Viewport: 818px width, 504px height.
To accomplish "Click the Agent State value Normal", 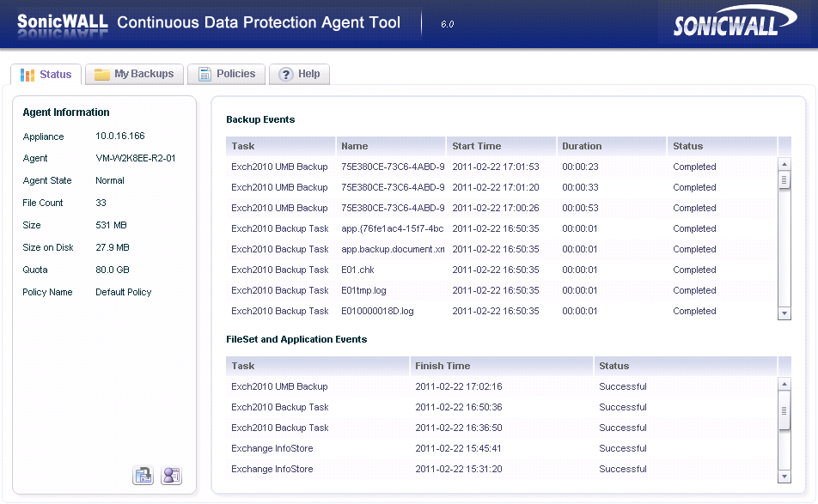I will (110, 181).
